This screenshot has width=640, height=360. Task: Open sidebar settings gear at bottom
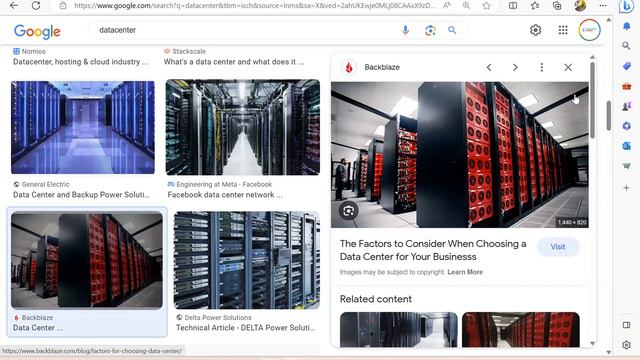coord(627,345)
